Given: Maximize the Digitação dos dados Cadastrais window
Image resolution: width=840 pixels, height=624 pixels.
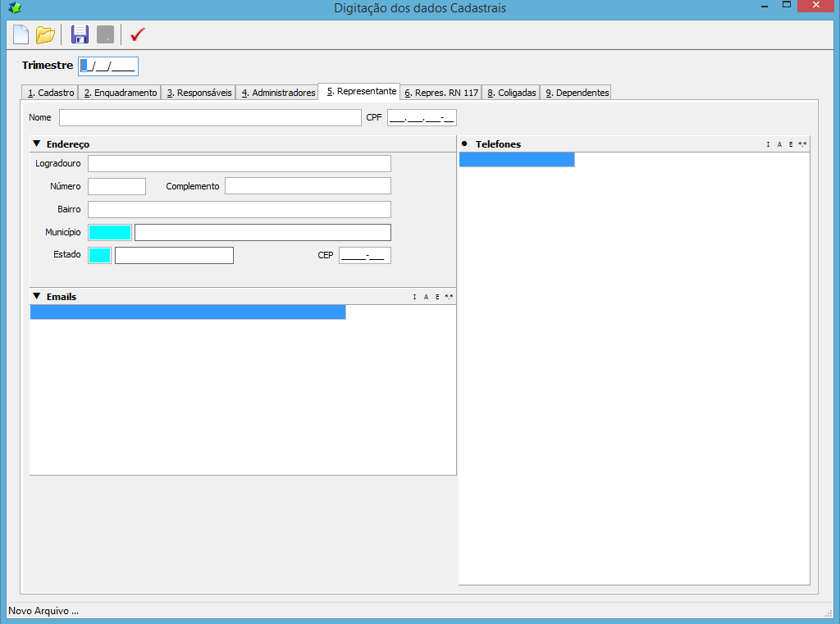Looking at the screenshot, I should [x=787, y=6].
